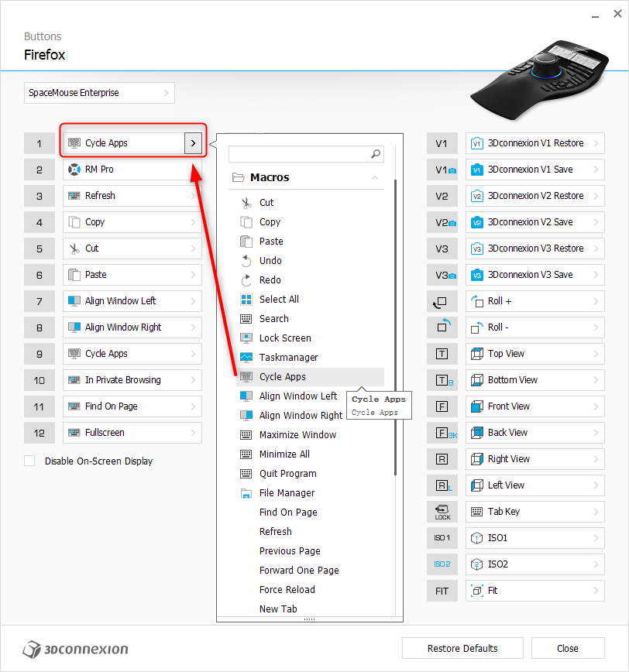This screenshot has width=629, height=672.
Task: Click the Restore Defaults button
Action: pyautogui.click(x=462, y=649)
